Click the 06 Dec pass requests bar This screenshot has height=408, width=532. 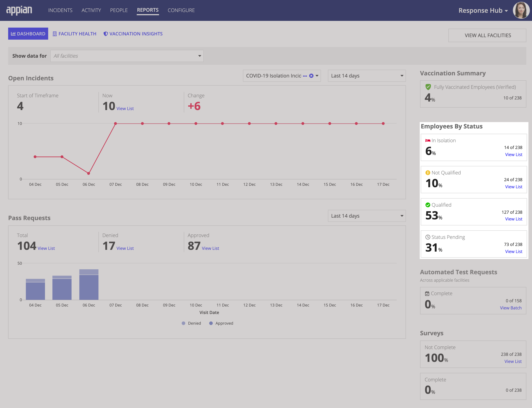(x=89, y=285)
